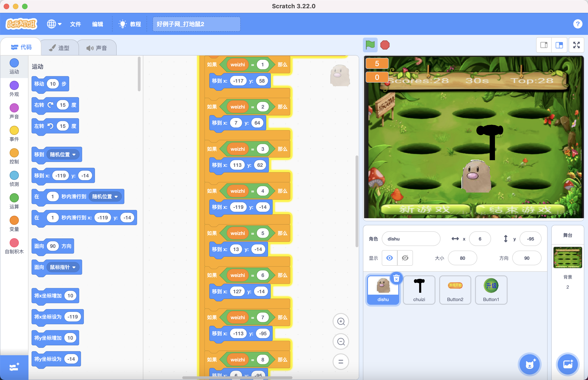Select the Button1 sprite

[x=491, y=290]
